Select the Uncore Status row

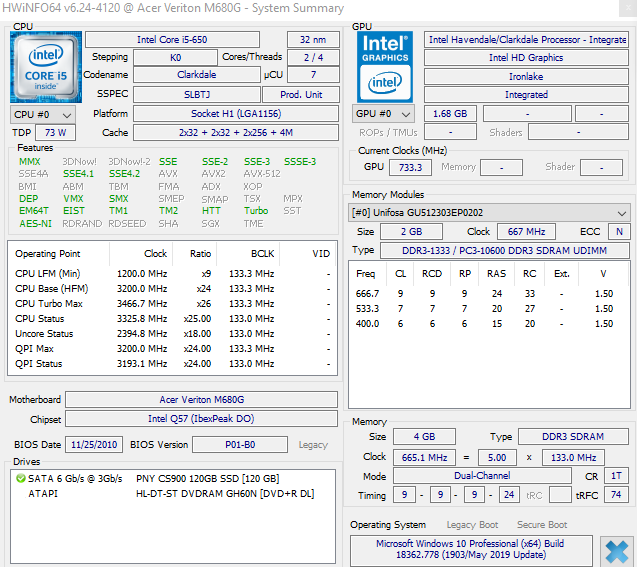173,334
